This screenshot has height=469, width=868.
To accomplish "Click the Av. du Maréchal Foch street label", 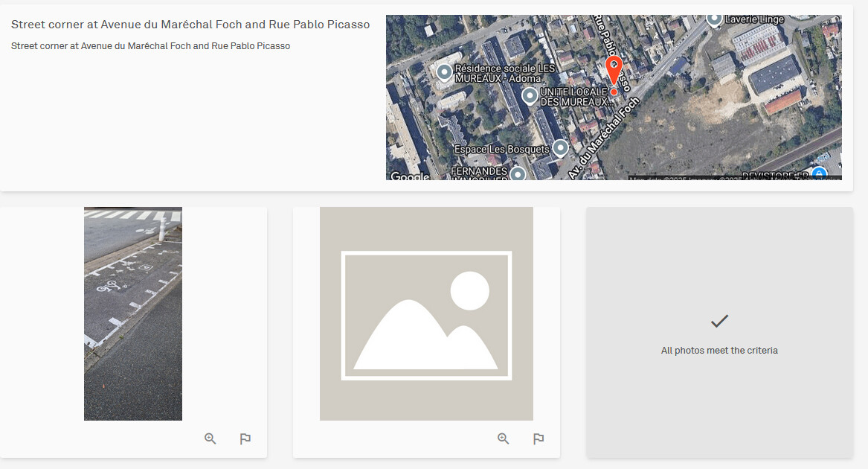I will [x=603, y=138].
